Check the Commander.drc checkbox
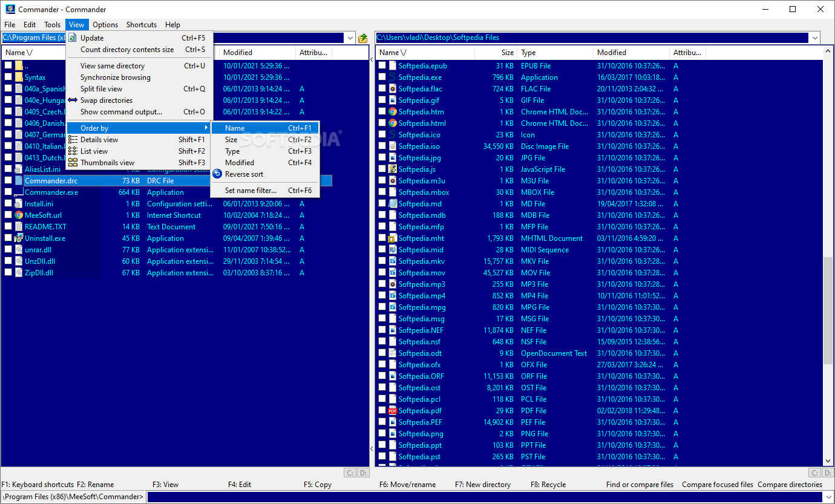 click(x=8, y=181)
